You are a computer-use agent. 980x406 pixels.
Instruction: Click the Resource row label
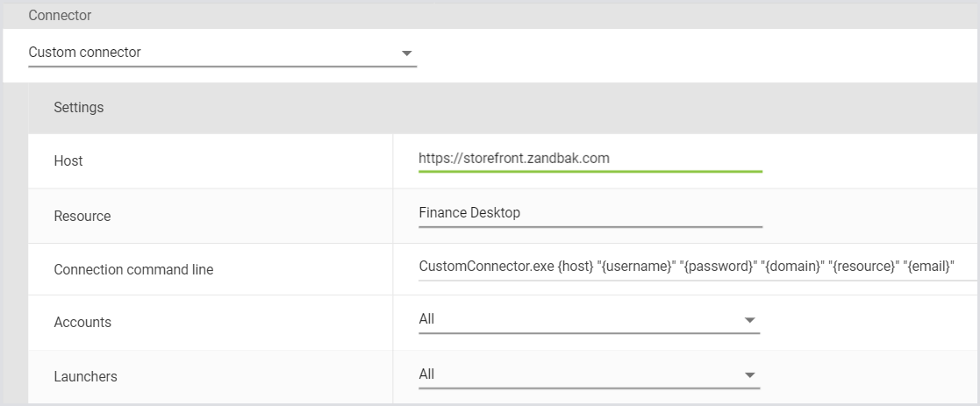pos(82,216)
